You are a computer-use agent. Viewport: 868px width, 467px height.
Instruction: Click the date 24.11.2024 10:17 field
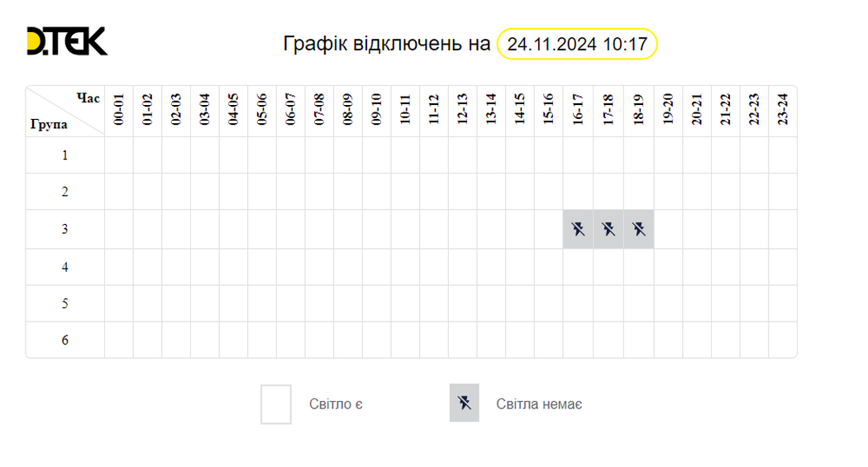pyautogui.click(x=577, y=44)
